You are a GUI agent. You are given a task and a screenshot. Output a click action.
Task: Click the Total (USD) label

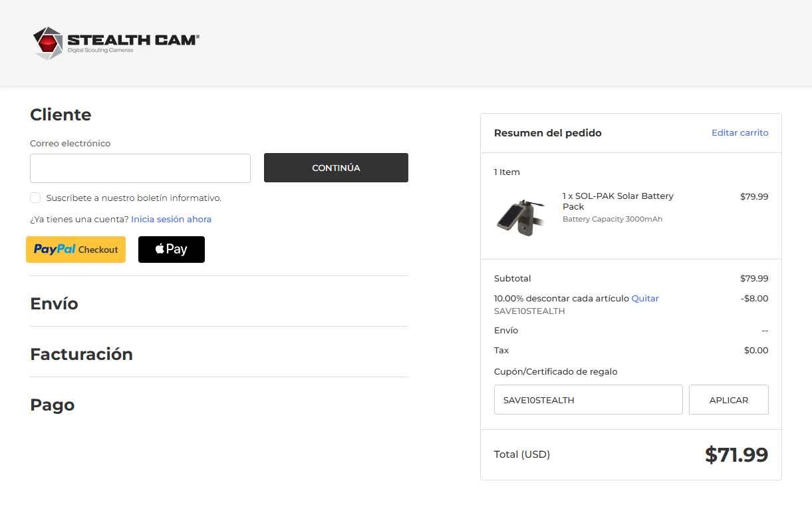(522, 454)
